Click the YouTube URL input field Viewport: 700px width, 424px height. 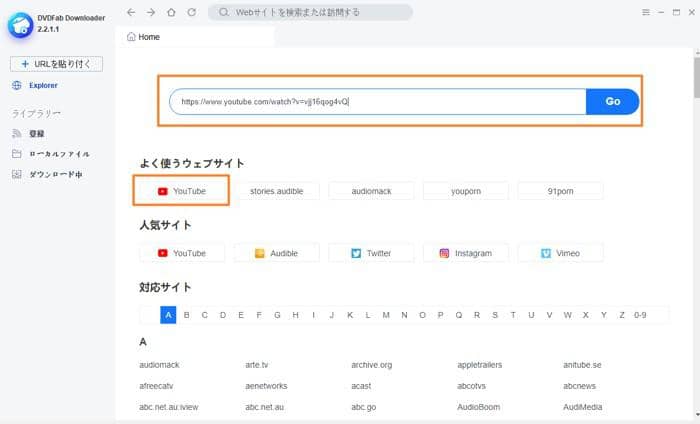(378, 101)
